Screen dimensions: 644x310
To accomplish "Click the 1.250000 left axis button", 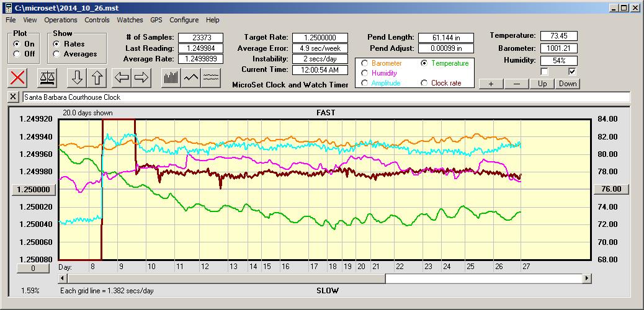I will [34, 190].
